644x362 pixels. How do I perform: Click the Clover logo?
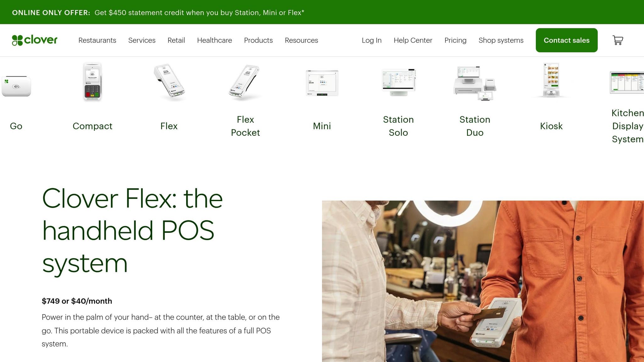[35, 40]
